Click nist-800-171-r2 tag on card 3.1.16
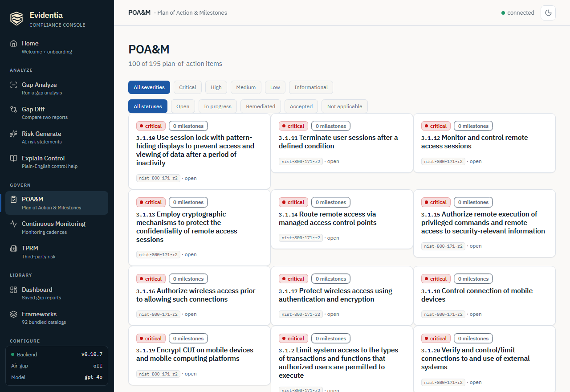This screenshot has width=570, height=392. point(158,314)
